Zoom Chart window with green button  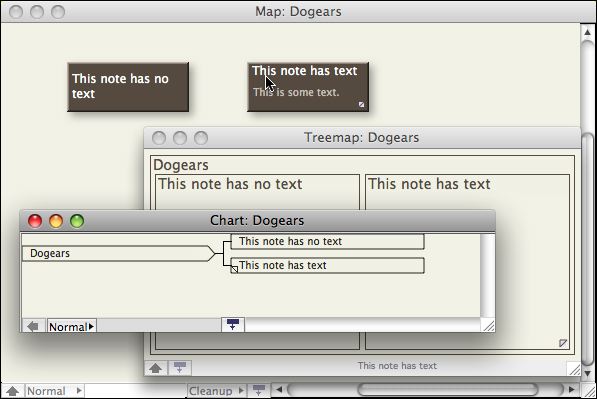[x=77, y=221]
